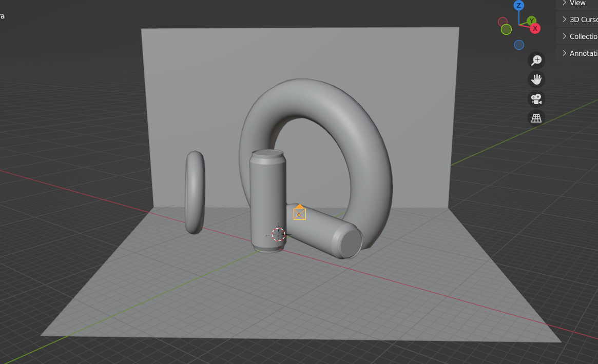Screen dimensions: 598x364
Task: Click the blue Z axis gizmo handle
Action: (x=519, y=5)
